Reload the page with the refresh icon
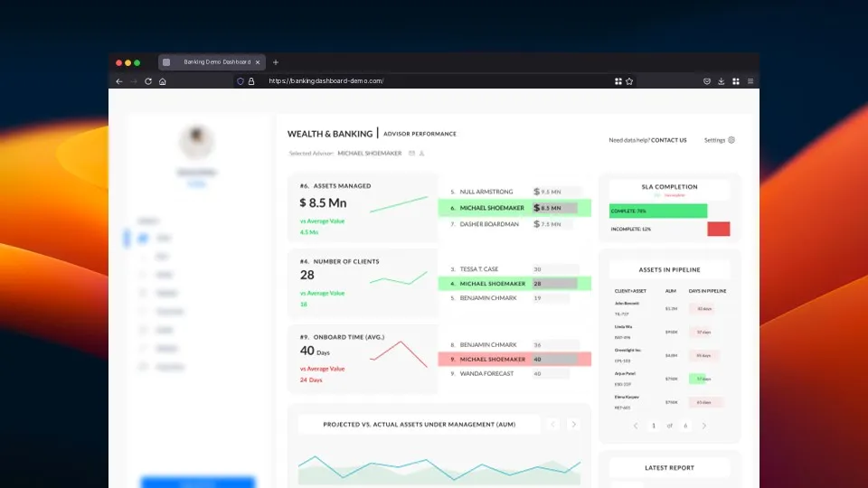This screenshot has height=488, width=868. coord(147,81)
